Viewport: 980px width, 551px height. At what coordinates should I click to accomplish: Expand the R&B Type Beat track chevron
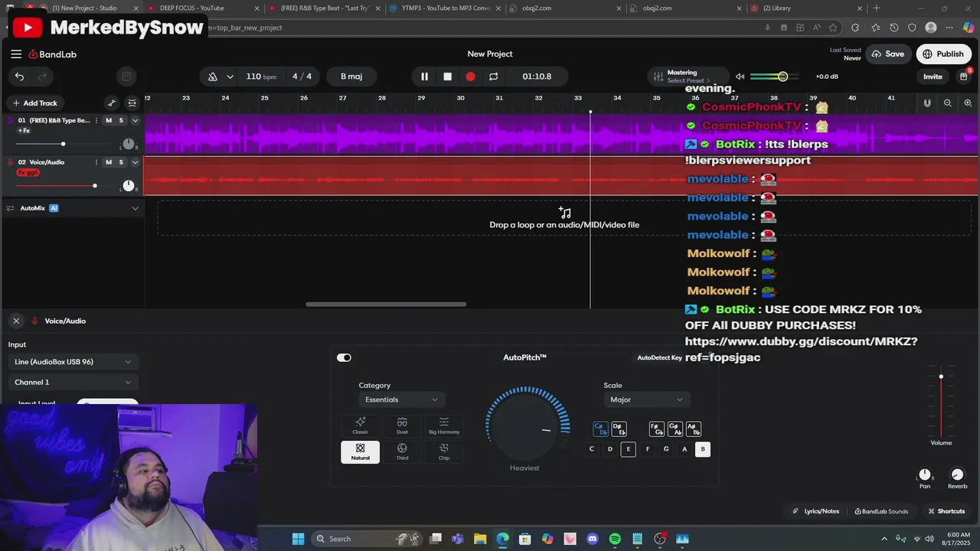click(x=135, y=120)
